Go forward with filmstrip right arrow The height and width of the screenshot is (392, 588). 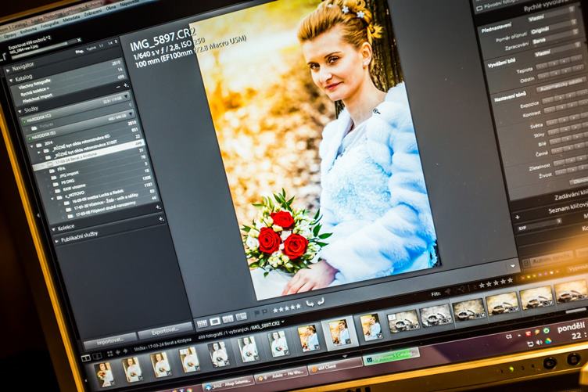click(x=125, y=351)
